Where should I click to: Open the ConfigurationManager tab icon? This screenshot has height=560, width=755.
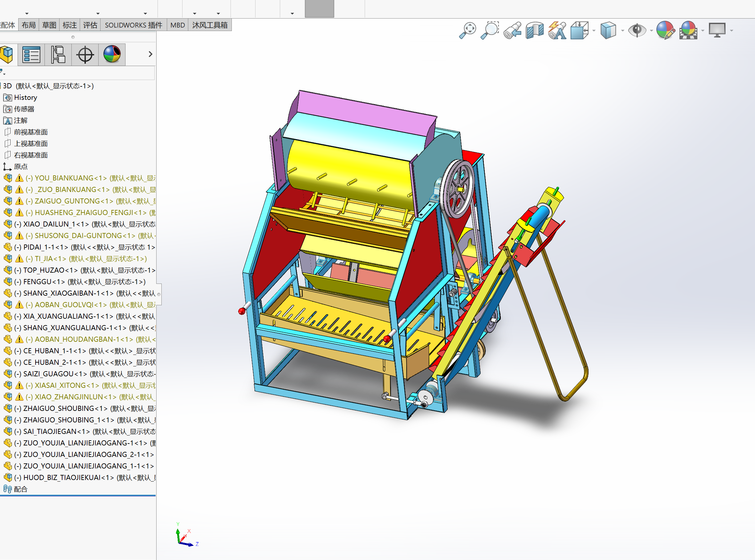pyautogui.click(x=58, y=55)
